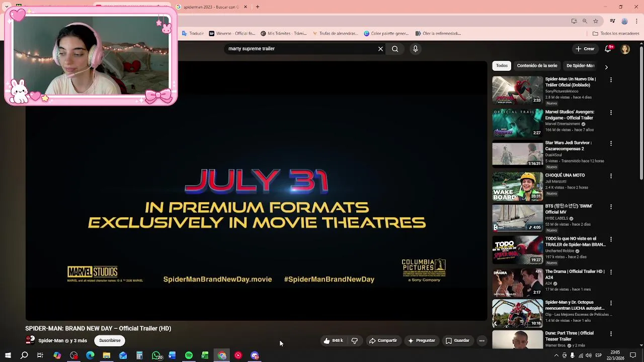Open Dune: Part Three Teaser Trailer title
Screen dimensions: 644x362
[x=570, y=336]
